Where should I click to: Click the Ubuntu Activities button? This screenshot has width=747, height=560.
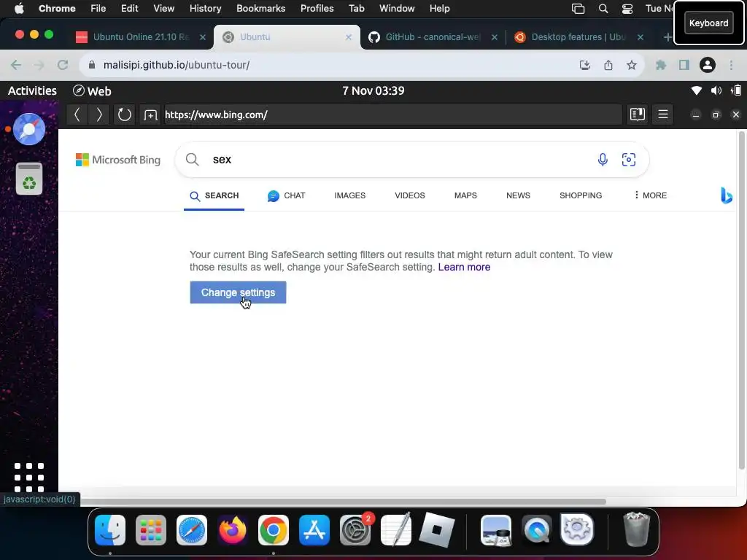pyautogui.click(x=32, y=90)
